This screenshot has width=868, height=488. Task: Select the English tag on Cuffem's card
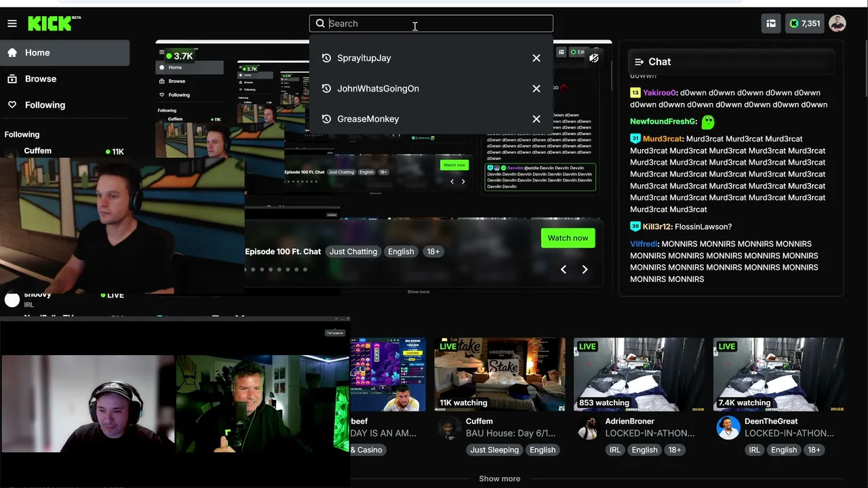(542, 450)
